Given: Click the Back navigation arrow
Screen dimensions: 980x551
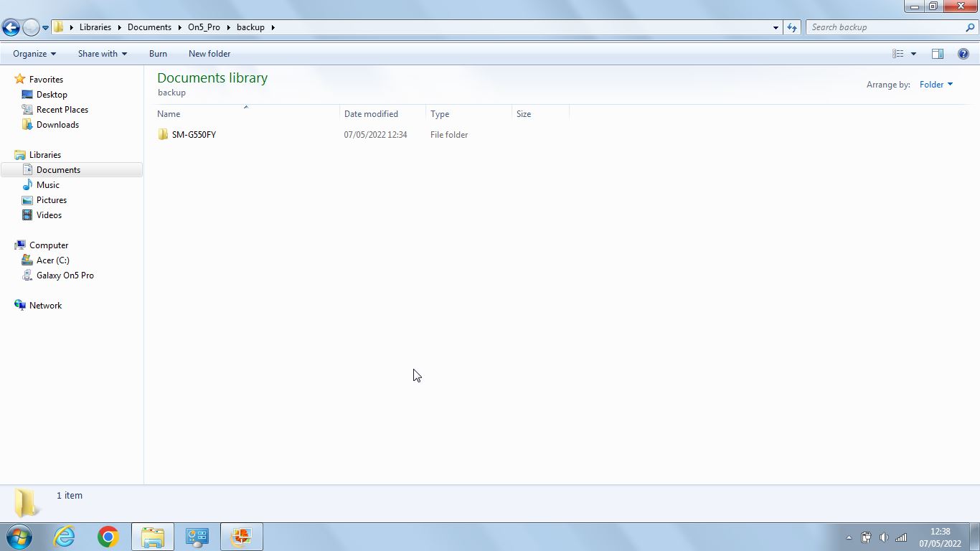Looking at the screenshot, I should coord(11,27).
